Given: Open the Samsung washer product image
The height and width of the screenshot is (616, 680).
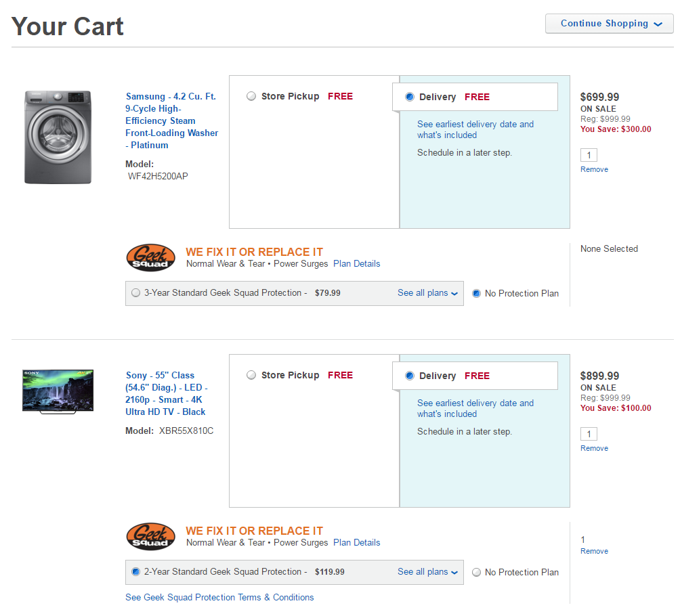Looking at the screenshot, I should pos(58,137).
